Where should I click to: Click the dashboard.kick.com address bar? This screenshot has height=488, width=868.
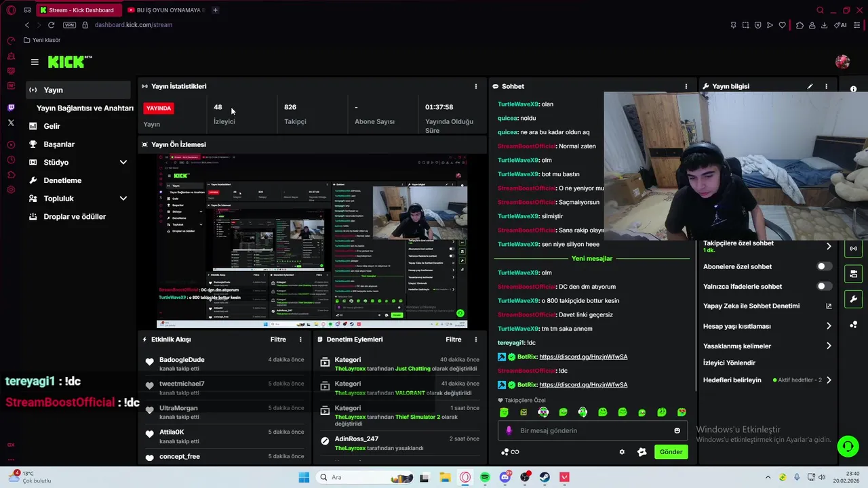(134, 25)
